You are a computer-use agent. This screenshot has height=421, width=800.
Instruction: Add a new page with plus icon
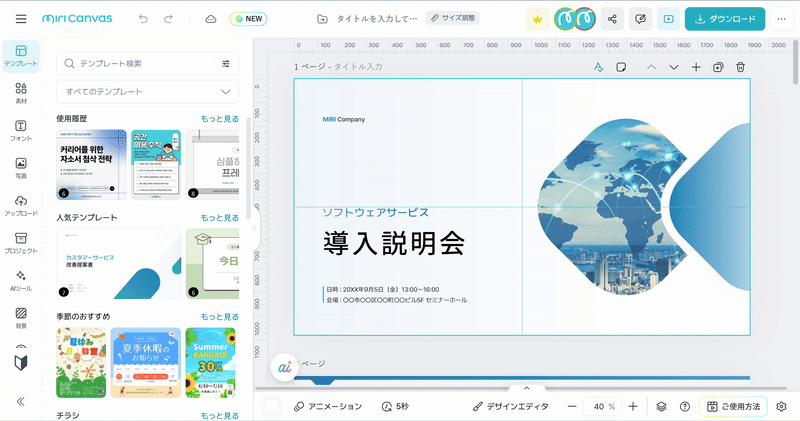click(696, 67)
